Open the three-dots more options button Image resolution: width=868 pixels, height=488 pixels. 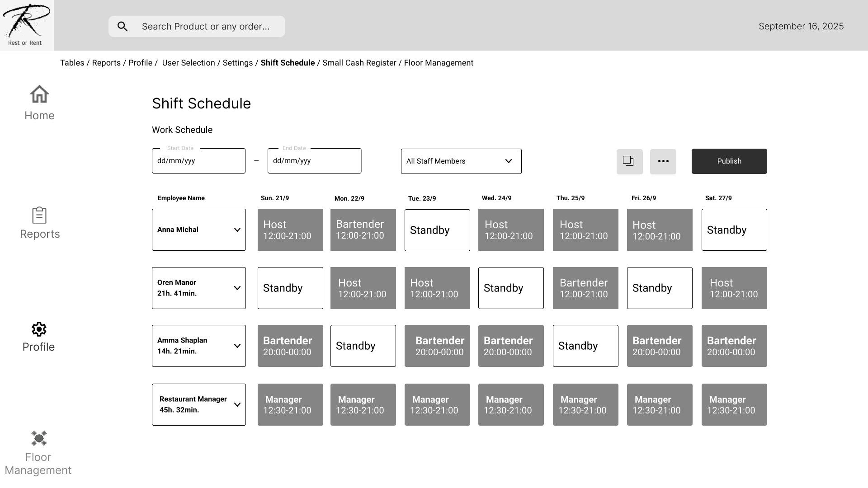[663, 161]
